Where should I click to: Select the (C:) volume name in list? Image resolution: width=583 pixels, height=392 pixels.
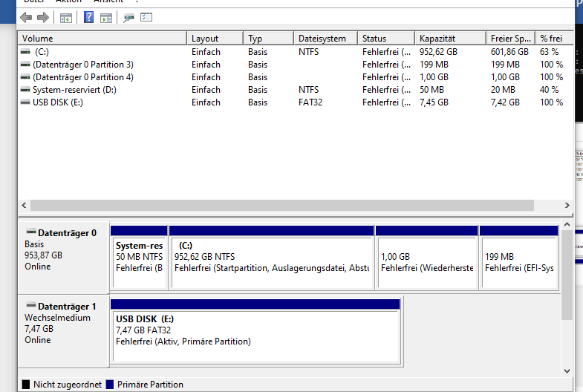pos(42,52)
